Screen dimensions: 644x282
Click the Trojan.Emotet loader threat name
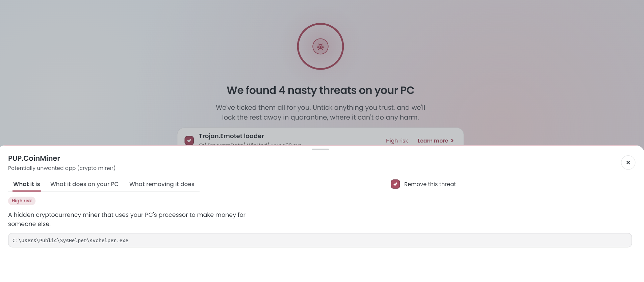(231, 136)
